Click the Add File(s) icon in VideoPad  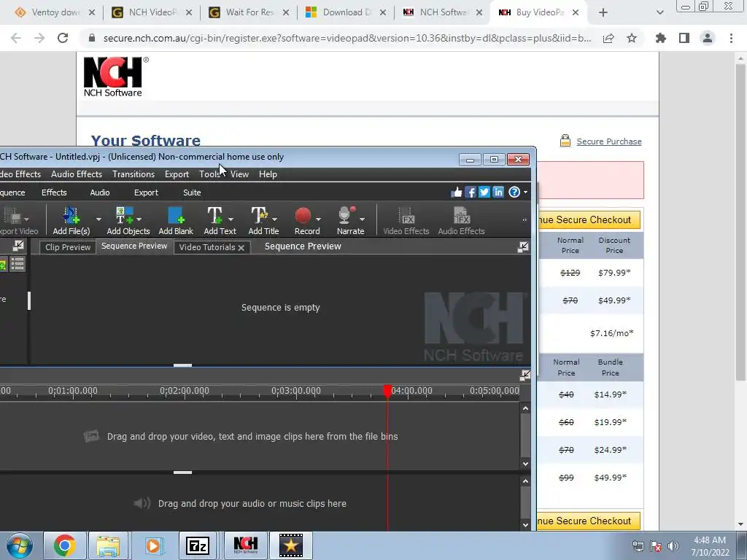(x=71, y=216)
